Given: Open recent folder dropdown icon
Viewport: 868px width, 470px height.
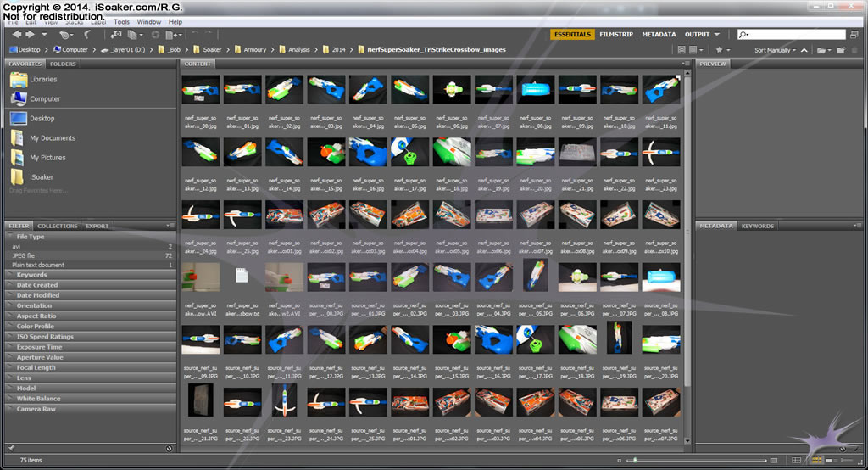Looking at the screenshot, I should click(x=824, y=50).
